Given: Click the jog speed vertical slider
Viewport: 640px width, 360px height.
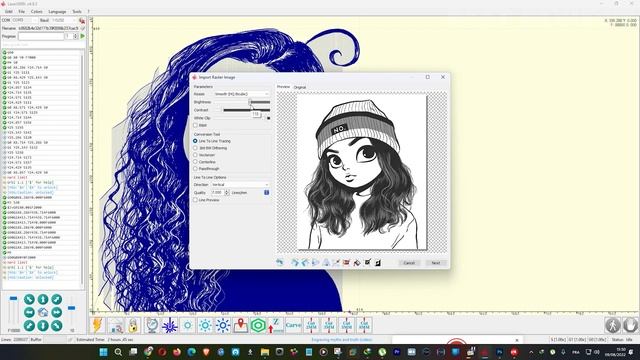Looking at the screenshot, I should [x=13, y=312].
